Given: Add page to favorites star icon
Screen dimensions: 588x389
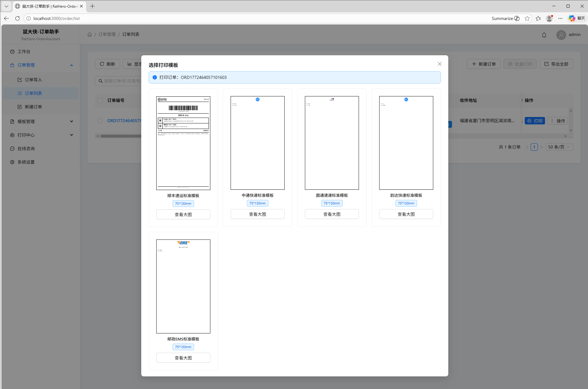Looking at the screenshot, I should (x=527, y=18).
